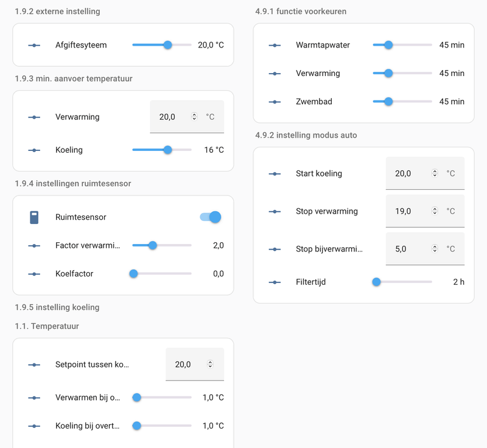This screenshot has width=487, height=448.
Task: Open the Stop bijverwarming entity label
Action: [329, 249]
